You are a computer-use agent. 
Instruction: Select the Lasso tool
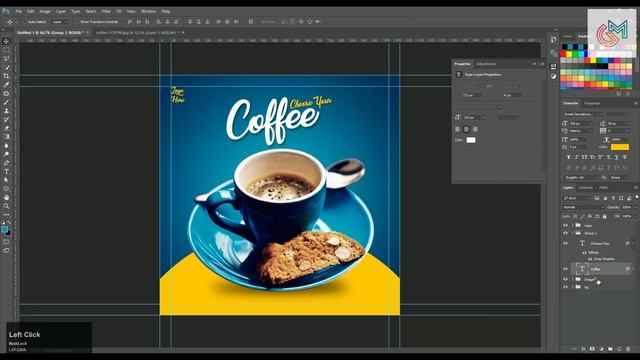(6, 58)
